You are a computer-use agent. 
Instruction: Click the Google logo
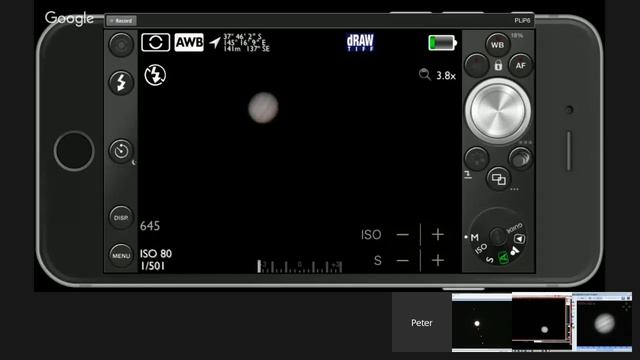click(x=69, y=18)
